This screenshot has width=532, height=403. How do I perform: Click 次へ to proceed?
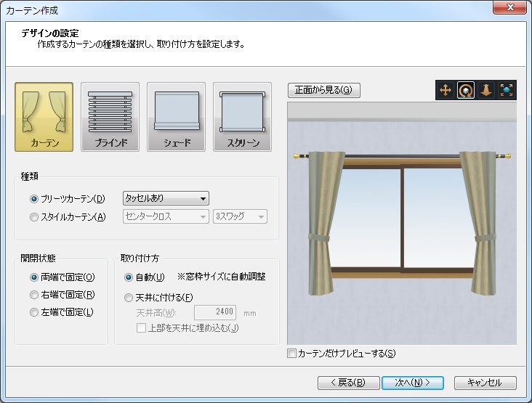coord(413,382)
